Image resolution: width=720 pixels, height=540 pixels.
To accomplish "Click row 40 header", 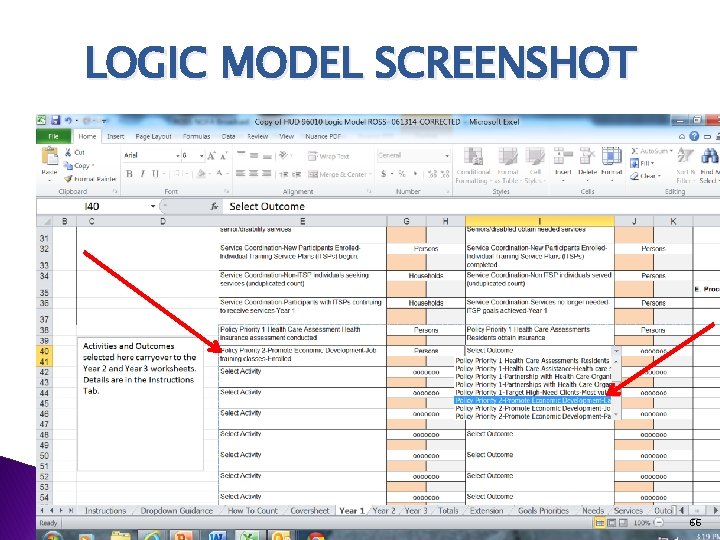I will [45, 351].
